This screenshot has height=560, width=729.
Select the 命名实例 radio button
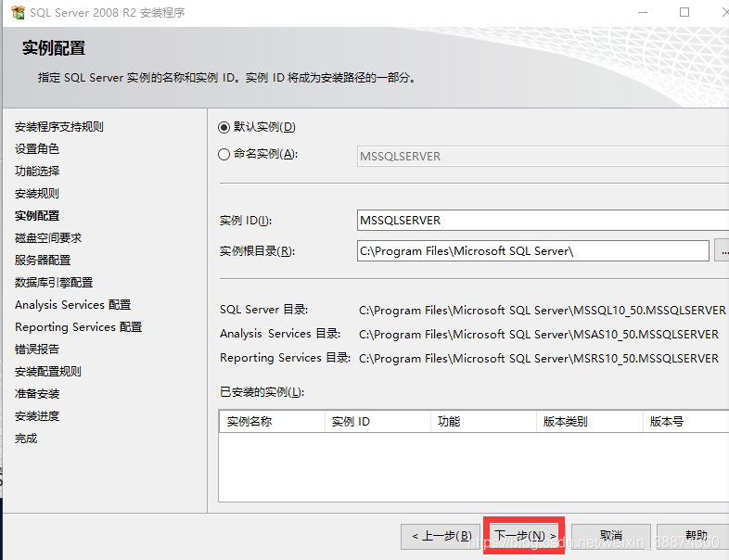click(x=224, y=154)
